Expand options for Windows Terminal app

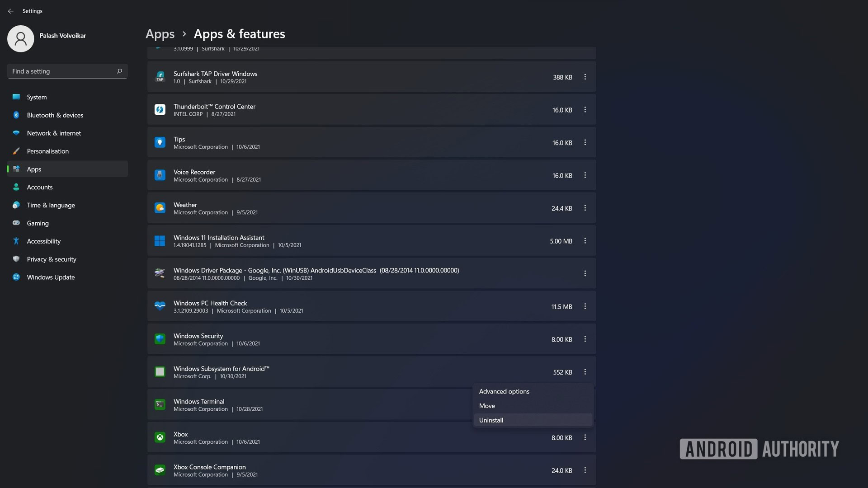585,404
